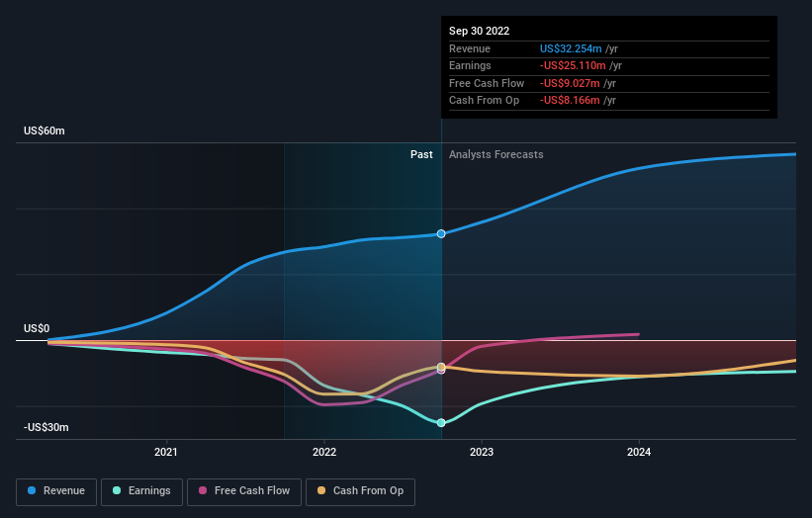Click the 2021 x-axis label

click(166, 452)
